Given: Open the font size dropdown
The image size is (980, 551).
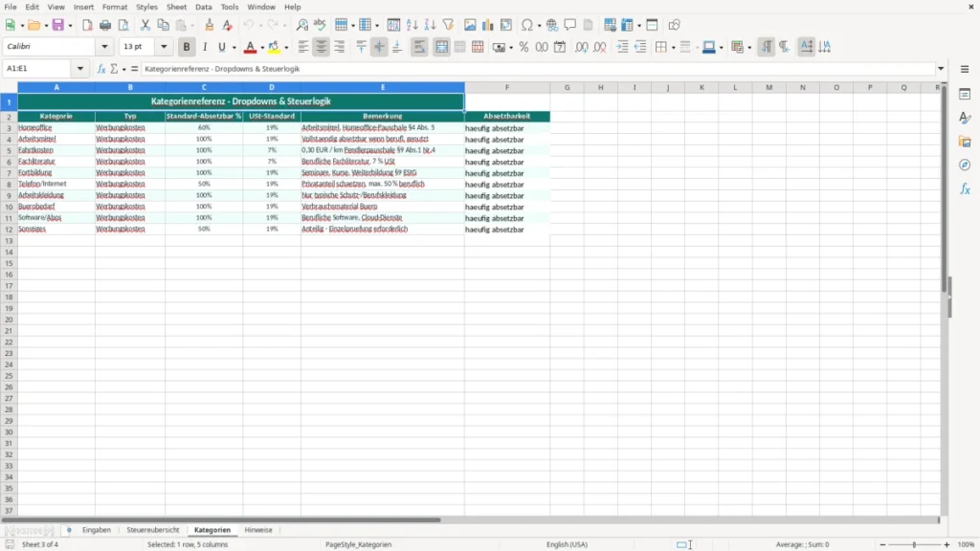Looking at the screenshot, I should pos(164,46).
